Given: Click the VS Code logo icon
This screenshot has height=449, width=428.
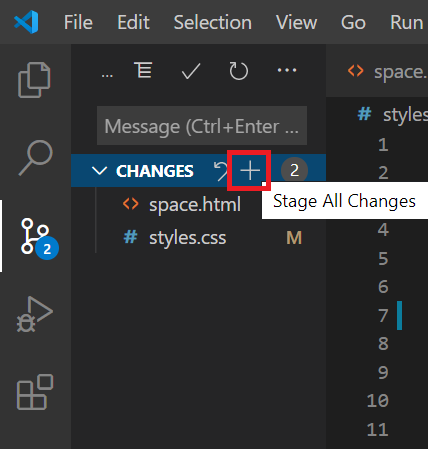Looking at the screenshot, I should [27, 22].
